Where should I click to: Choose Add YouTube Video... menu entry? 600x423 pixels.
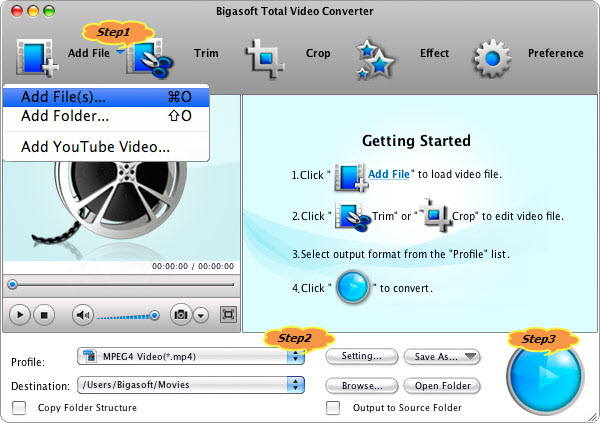pyautogui.click(x=106, y=147)
